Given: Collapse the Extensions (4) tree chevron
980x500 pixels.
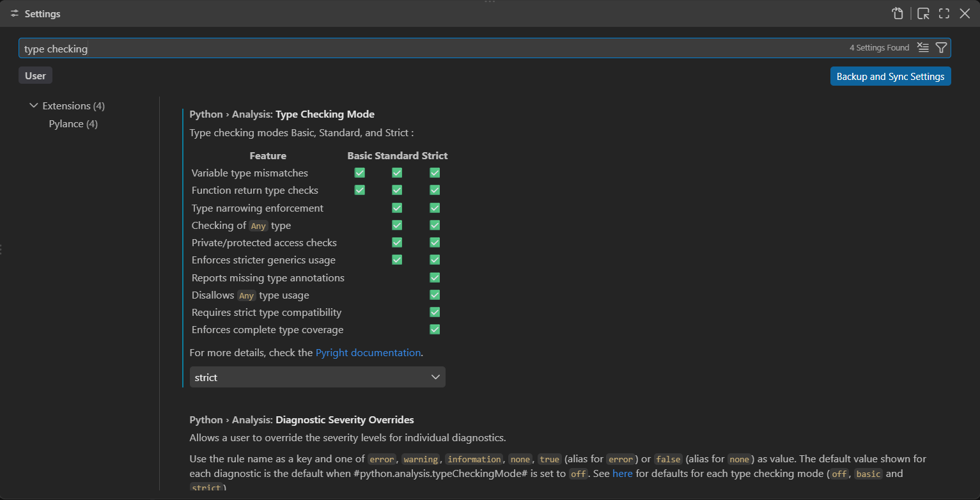Looking at the screenshot, I should [34, 105].
